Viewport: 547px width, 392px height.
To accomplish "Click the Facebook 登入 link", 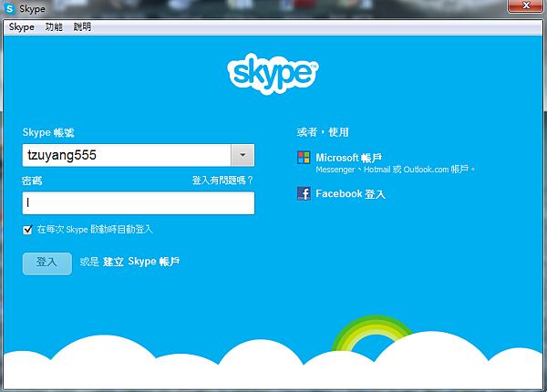I will click(x=351, y=193).
